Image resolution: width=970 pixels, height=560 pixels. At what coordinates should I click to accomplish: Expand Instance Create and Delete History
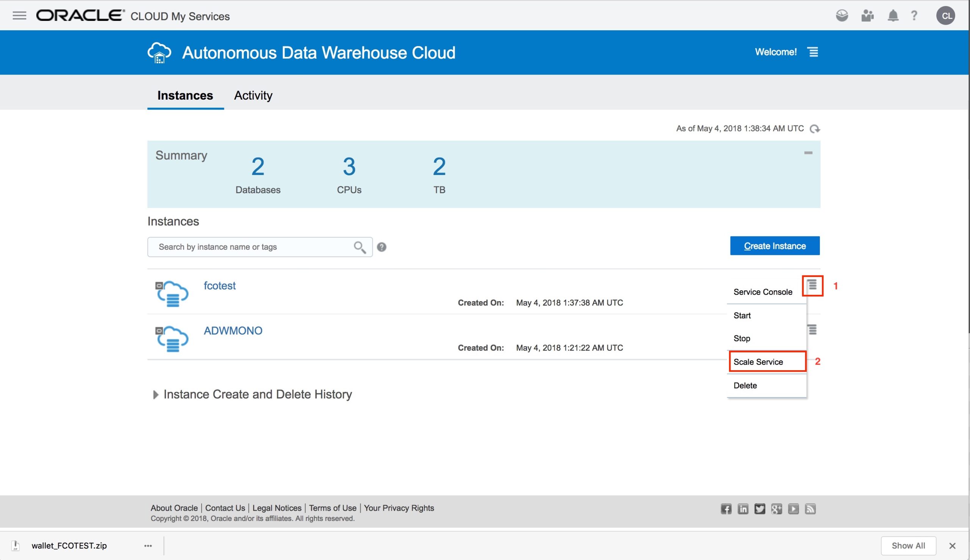tap(155, 395)
